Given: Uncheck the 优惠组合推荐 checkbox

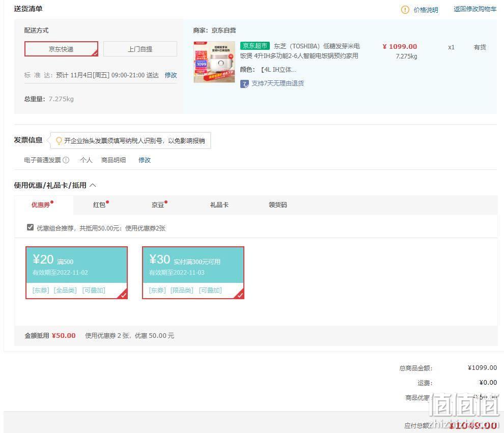Looking at the screenshot, I should click(30, 227).
